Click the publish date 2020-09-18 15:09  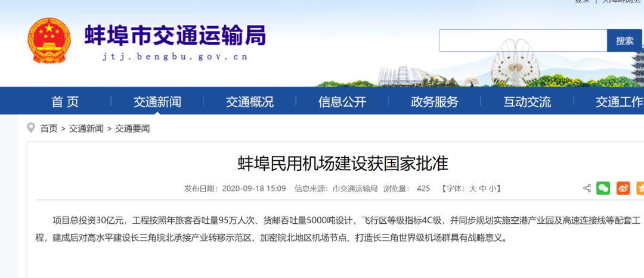tap(254, 189)
